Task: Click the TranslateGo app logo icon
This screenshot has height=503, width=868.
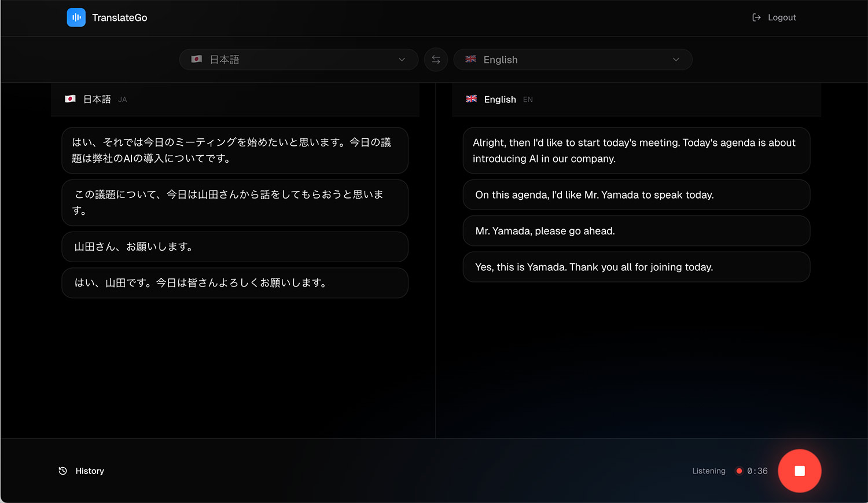Action: (x=76, y=17)
